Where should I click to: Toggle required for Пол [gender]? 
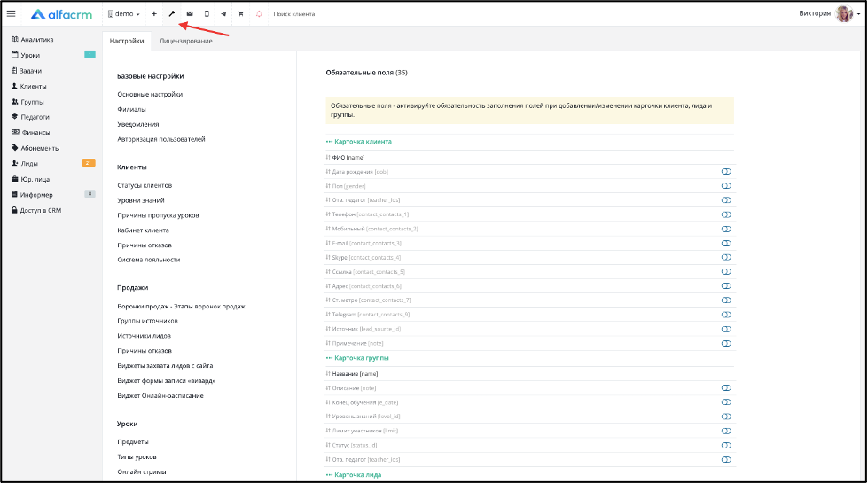click(x=726, y=186)
